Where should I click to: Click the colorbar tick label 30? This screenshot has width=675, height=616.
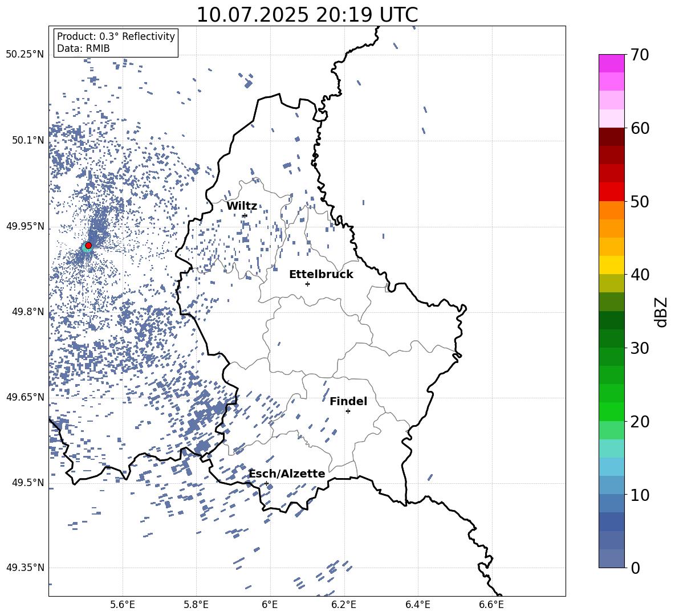click(x=640, y=348)
